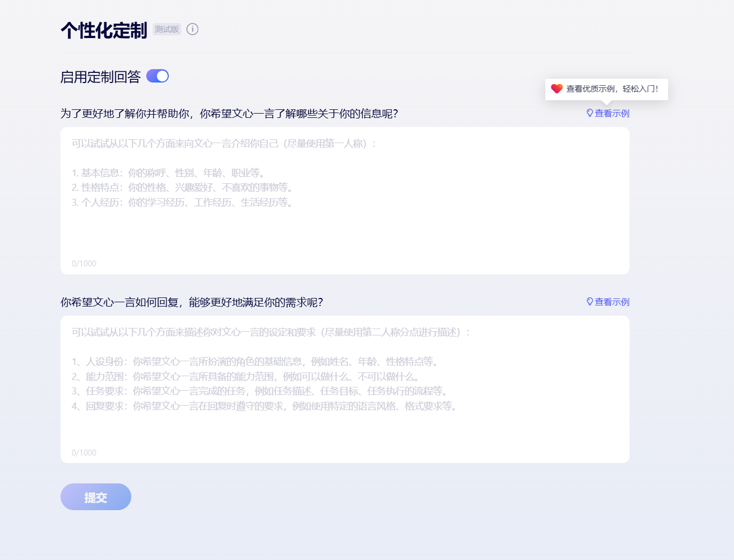Click the question text about 如何回复
Image resolution: width=734 pixels, height=560 pixels.
coord(192,302)
